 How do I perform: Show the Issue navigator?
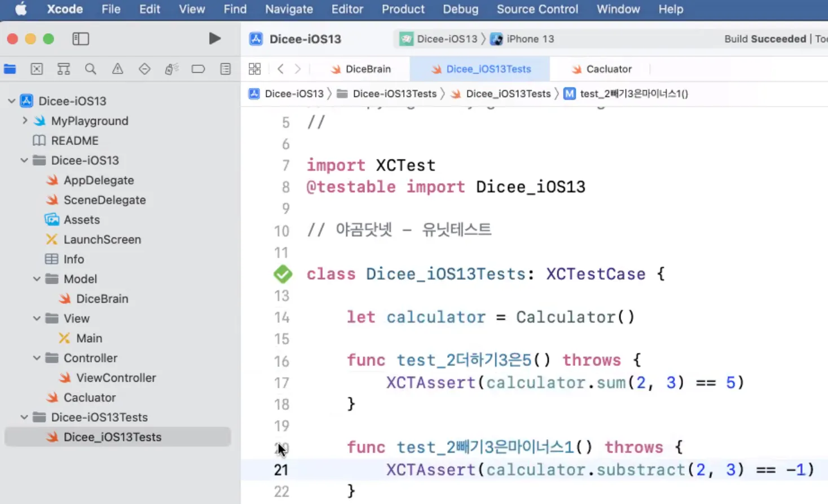(x=117, y=69)
